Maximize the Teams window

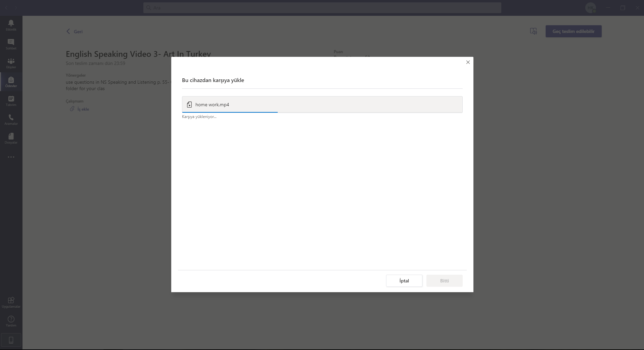pyautogui.click(x=623, y=8)
